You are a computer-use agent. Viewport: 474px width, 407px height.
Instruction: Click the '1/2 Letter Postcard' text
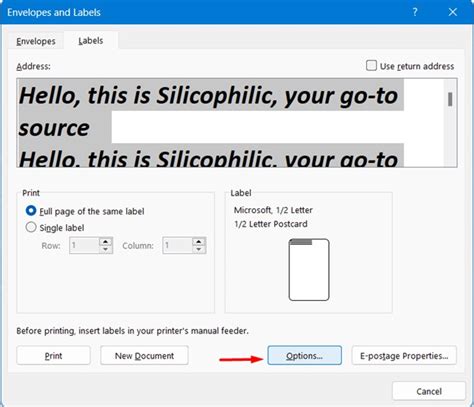pyautogui.click(x=271, y=224)
